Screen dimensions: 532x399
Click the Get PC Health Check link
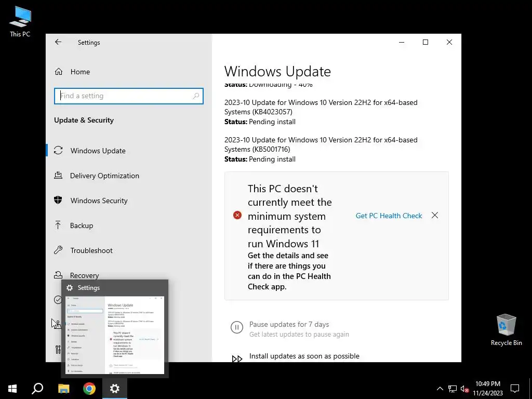[389, 216]
